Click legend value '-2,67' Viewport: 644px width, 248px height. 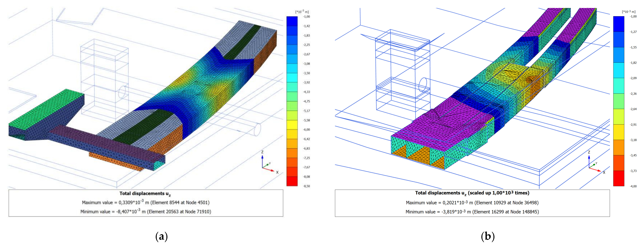pyautogui.click(x=307, y=54)
